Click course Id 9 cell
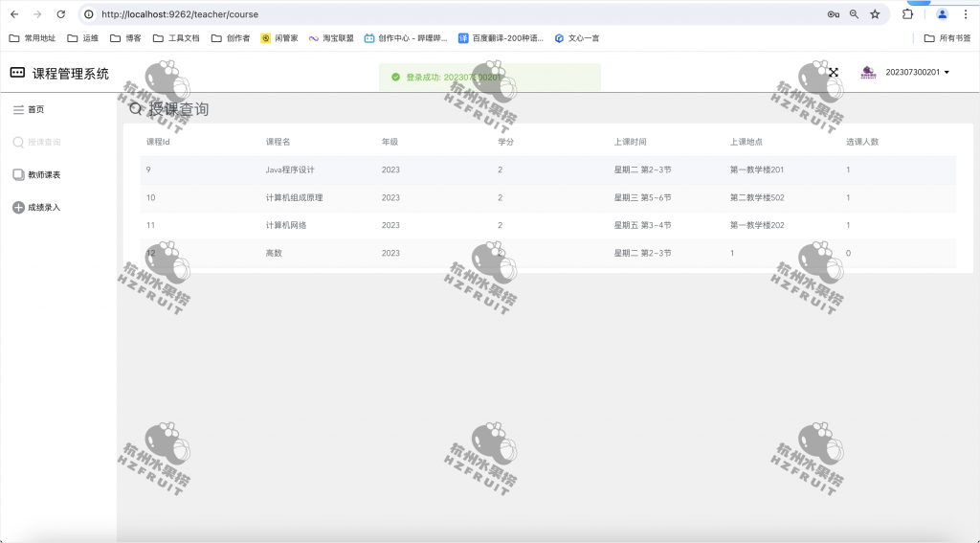Screen dimensions: 980x543 (148, 170)
